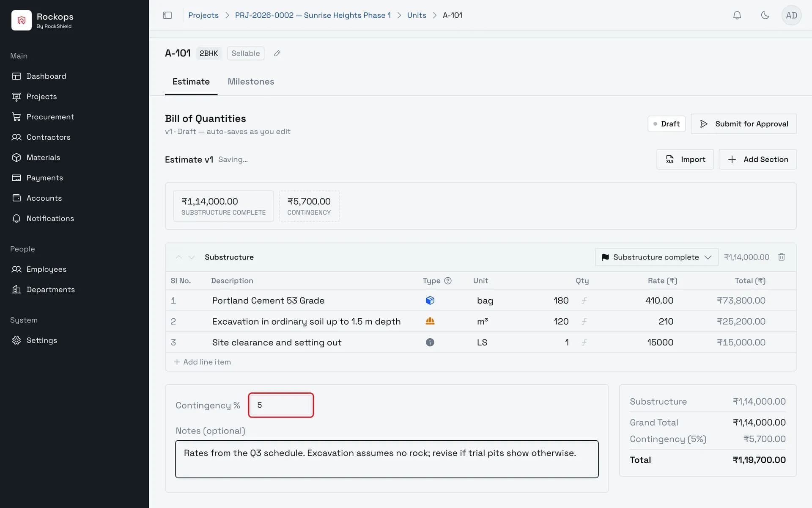Viewport: 812px width, 508px height.
Task: Click the pencil edit icon beside Sellable
Action: 277,53
